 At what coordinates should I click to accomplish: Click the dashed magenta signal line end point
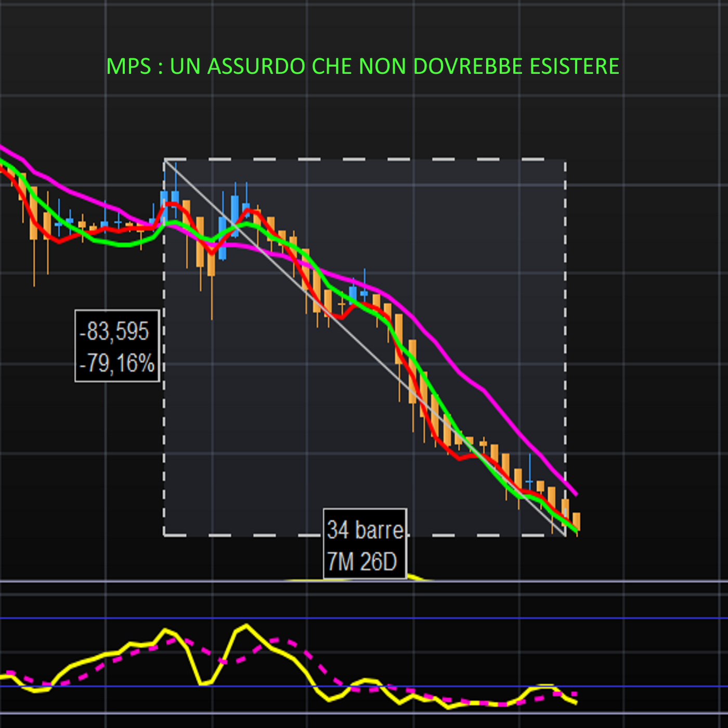(x=575, y=694)
